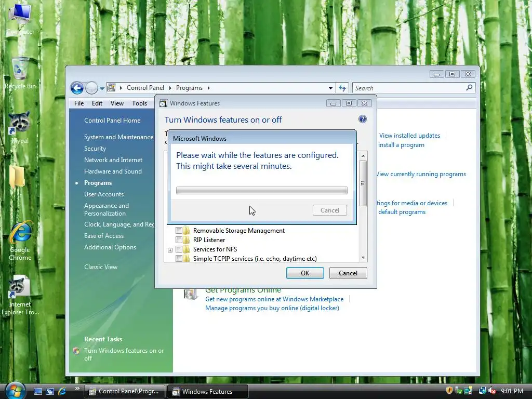
Task: Check Removable Storage Management checkbox
Action: pyautogui.click(x=179, y=230)
